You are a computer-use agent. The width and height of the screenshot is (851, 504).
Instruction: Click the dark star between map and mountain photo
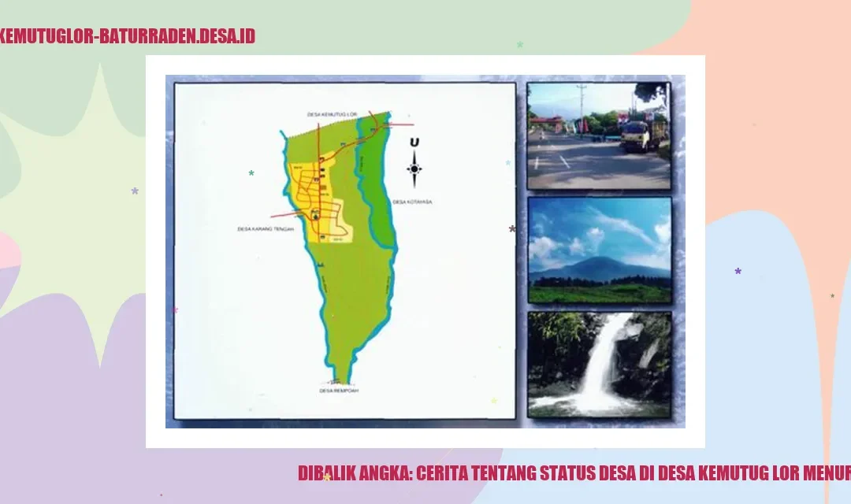coord(512,229)
